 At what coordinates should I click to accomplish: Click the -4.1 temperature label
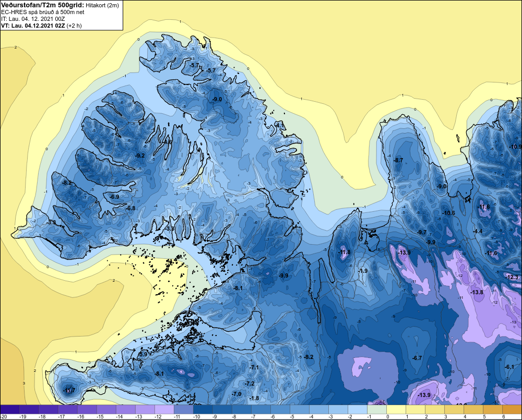click(280, 125)
